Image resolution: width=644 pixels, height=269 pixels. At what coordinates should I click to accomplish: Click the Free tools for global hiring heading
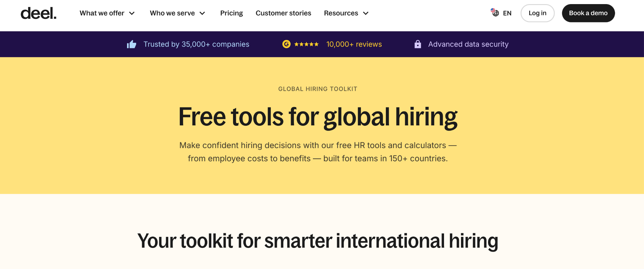tap(318, 117)
